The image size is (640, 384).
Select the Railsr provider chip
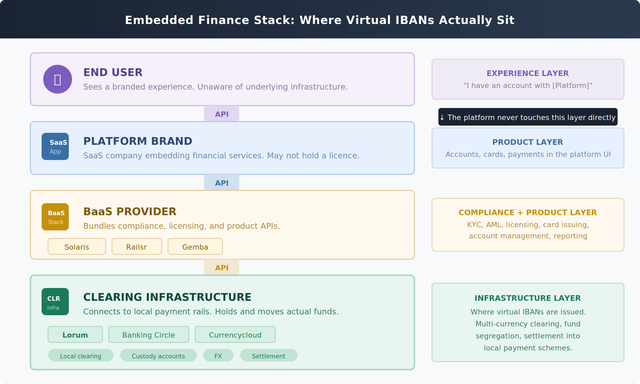[137, 246]
